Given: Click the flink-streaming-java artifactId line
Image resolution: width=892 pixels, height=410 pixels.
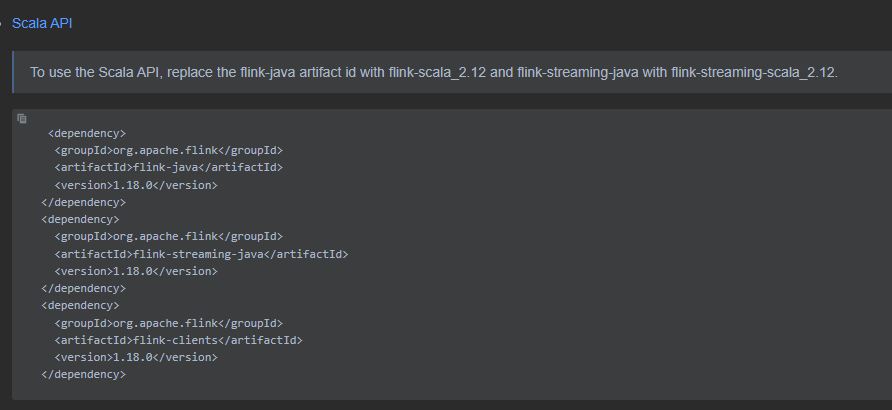Looking at the screenshot, I should 201,254.
